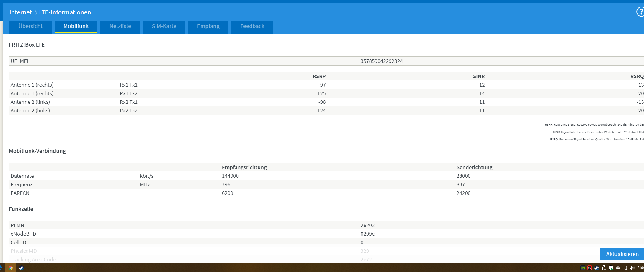Click the send EARFCN value 24200

pyautogui.click(x=463, y=193)
